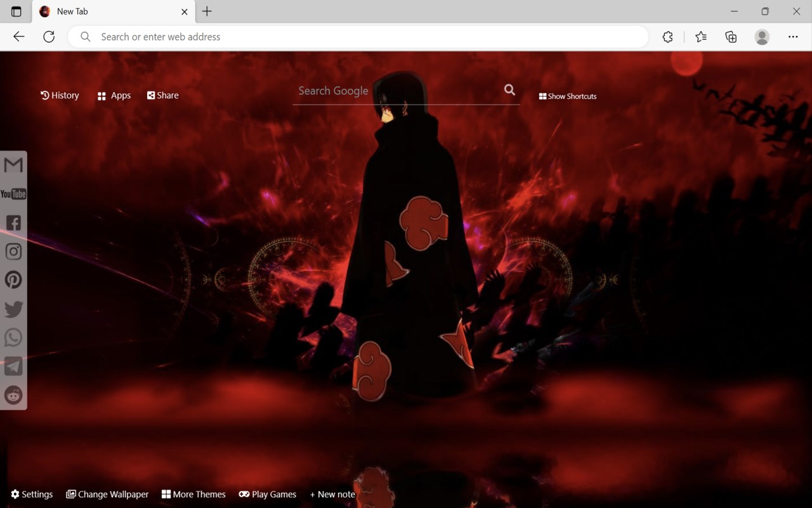
Task: Open Instagram sidebar shortcut
Action: point(13,251)
